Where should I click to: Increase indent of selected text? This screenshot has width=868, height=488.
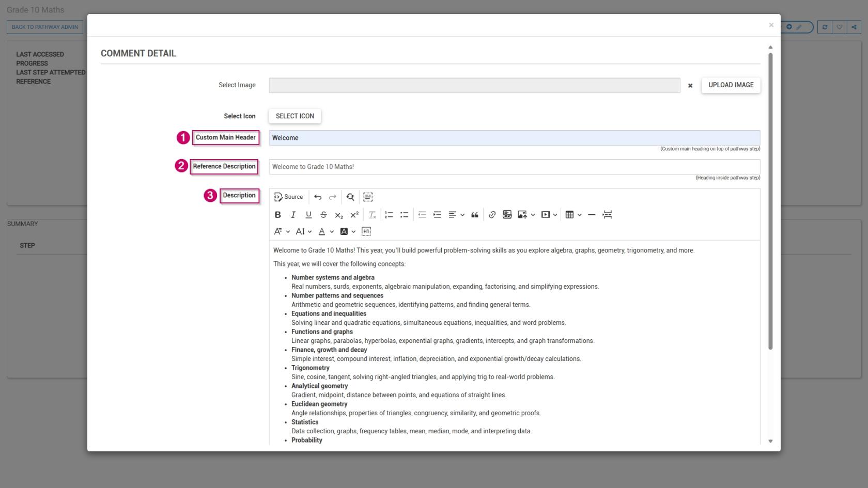[x=438, y=215]
